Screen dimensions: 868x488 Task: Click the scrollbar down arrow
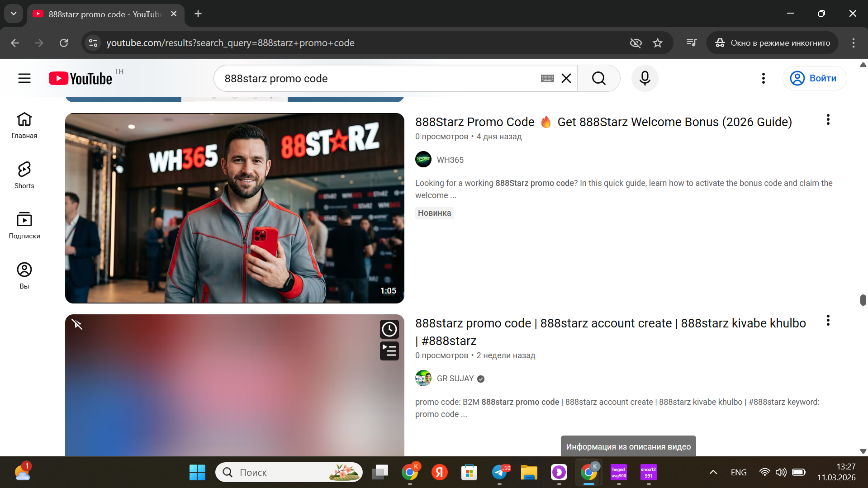863,451
